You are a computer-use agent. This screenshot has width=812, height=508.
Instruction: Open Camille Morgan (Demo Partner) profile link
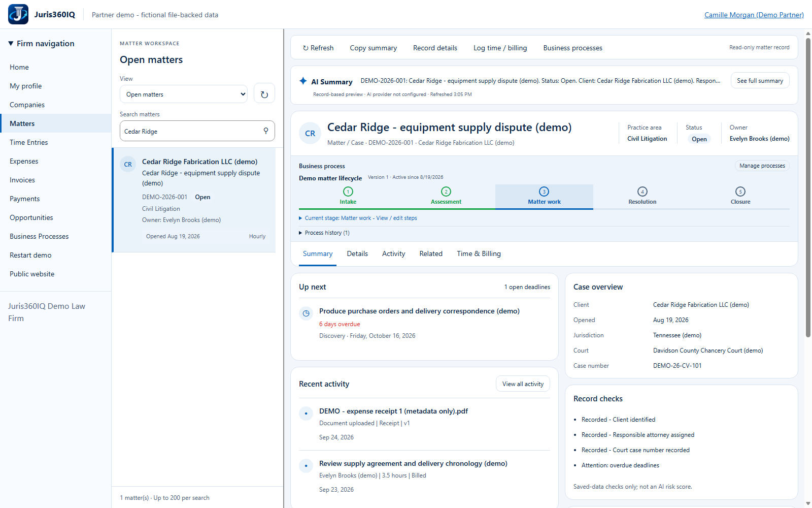pos(754,15)
